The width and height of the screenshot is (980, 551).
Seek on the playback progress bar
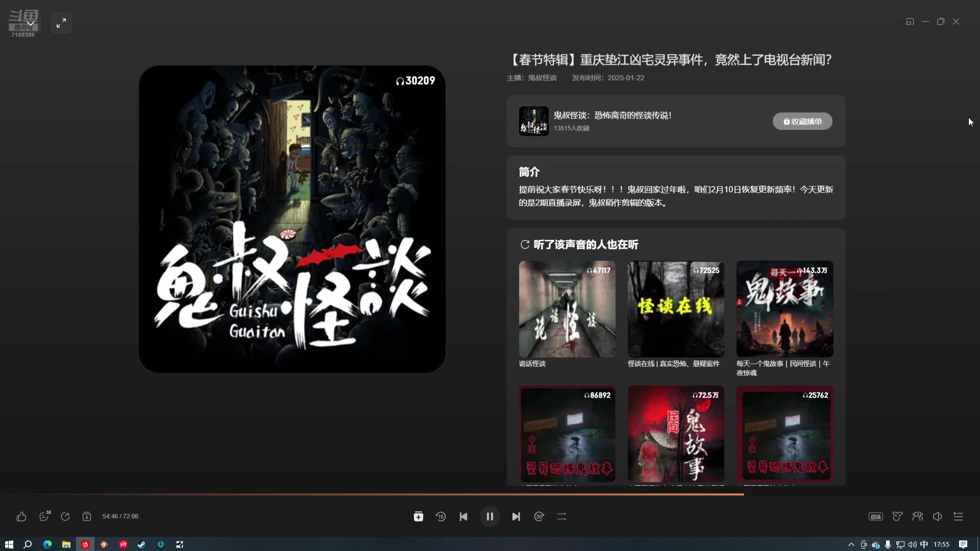[x=490, y=494]
